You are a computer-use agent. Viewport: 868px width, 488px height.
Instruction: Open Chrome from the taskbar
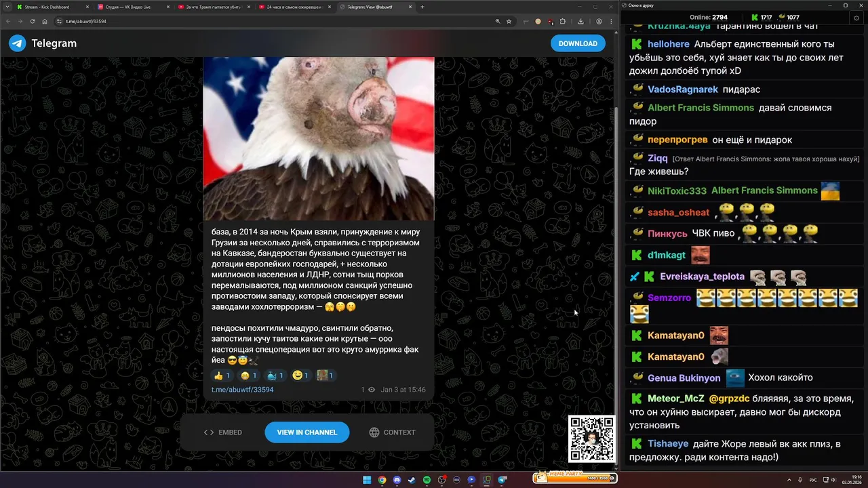[x=382, y=480]
